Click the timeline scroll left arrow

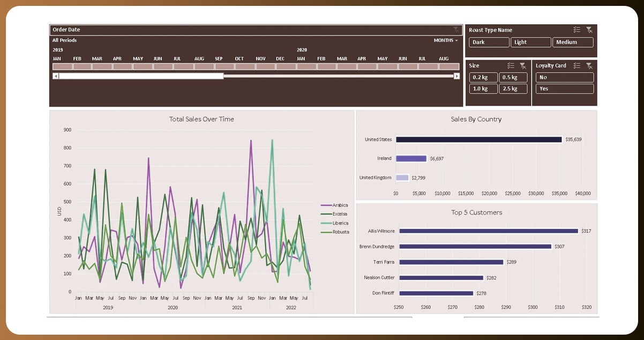[55, 76]
